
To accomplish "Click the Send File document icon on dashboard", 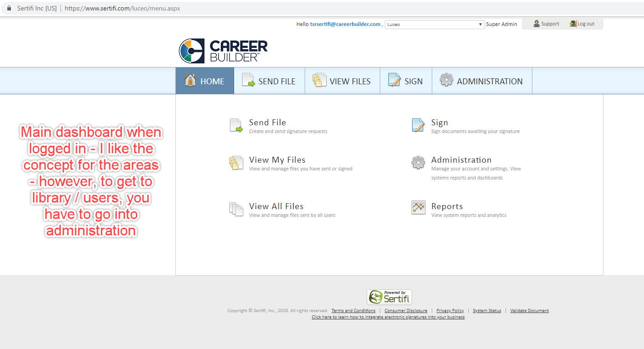I will [x=236, y=126].
